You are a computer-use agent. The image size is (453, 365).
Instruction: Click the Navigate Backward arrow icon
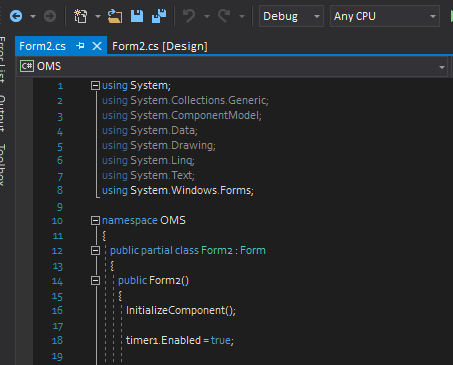coord(16,16)
